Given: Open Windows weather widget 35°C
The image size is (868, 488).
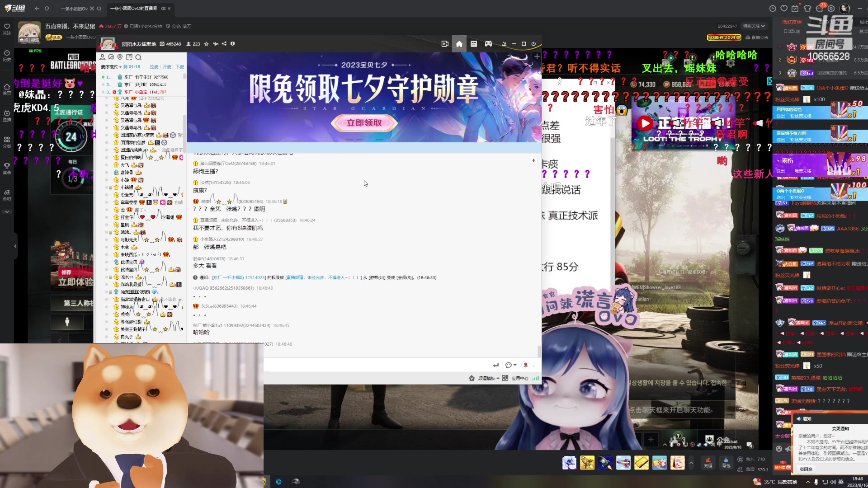Looking at the screenshot, I should tap(775, 482).
